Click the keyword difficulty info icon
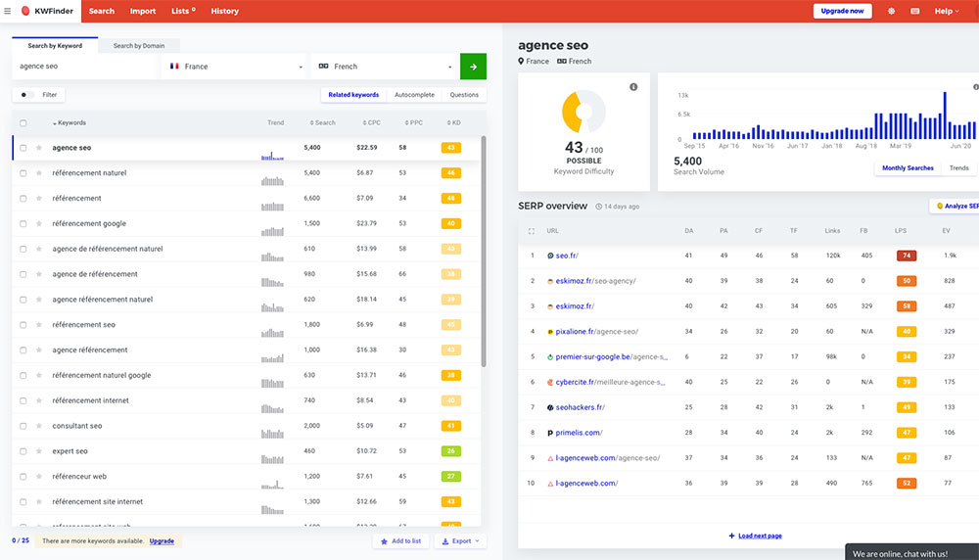The width and height of the screenshot is (979, 560). (x=633, y=87)
